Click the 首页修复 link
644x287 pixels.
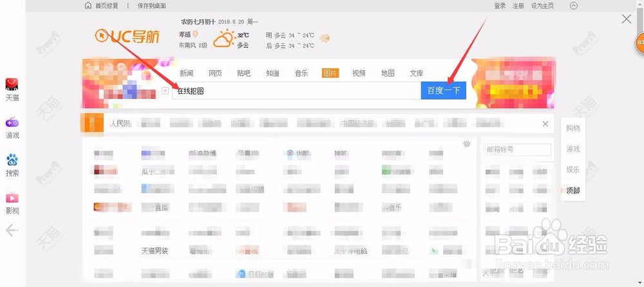coord(106,6)
